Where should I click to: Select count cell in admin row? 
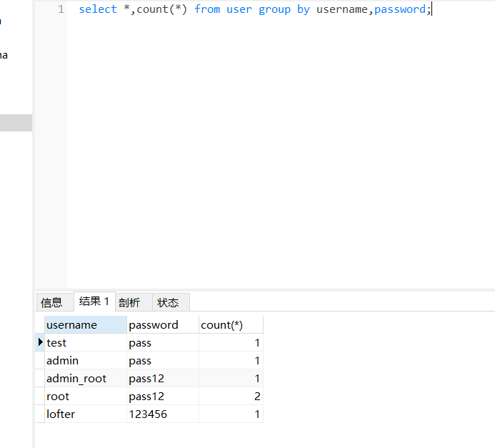[x=231, y=361]
